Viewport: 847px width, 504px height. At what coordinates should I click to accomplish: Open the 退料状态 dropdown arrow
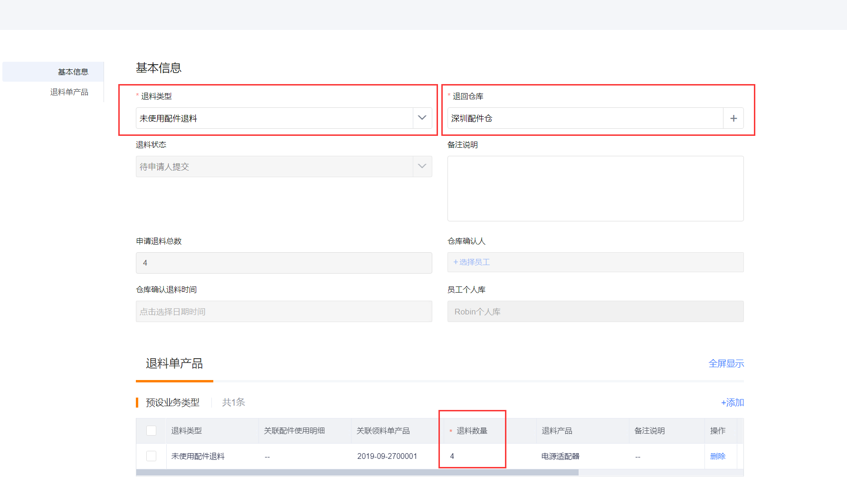pyautogui.click(x=422, y=166)
